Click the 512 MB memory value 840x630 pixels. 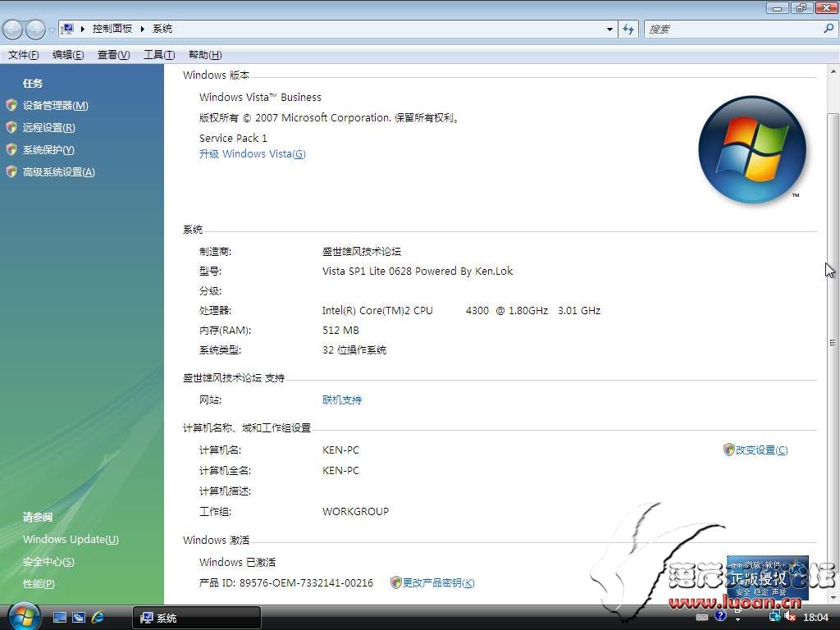340,331
